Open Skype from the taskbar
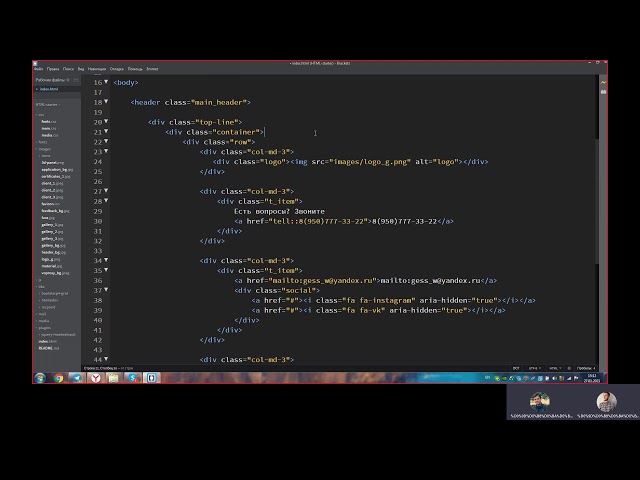Image resolution: width=640 pixels, height=480 pixels. [x=132, y=378]
